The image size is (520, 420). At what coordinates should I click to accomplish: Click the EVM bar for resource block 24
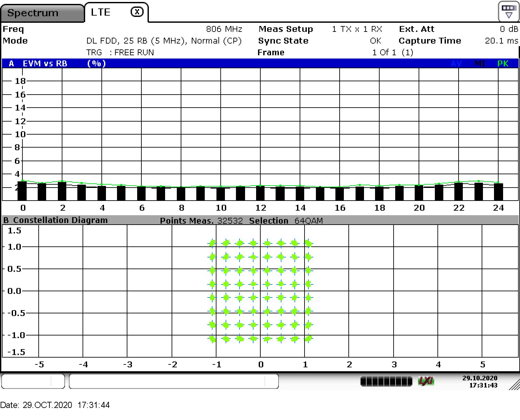tap(499, 192)
